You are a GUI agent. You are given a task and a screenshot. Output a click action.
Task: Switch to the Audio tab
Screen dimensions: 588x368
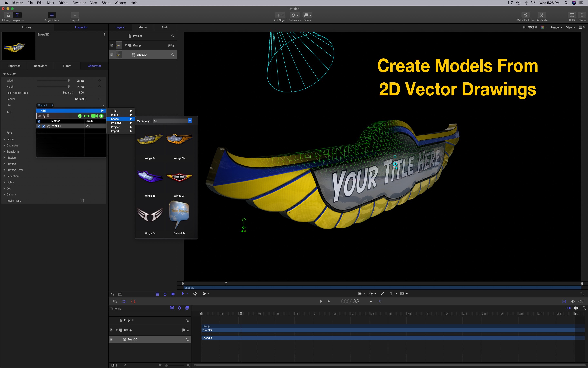pyautogui.click(x=165, y=27)
